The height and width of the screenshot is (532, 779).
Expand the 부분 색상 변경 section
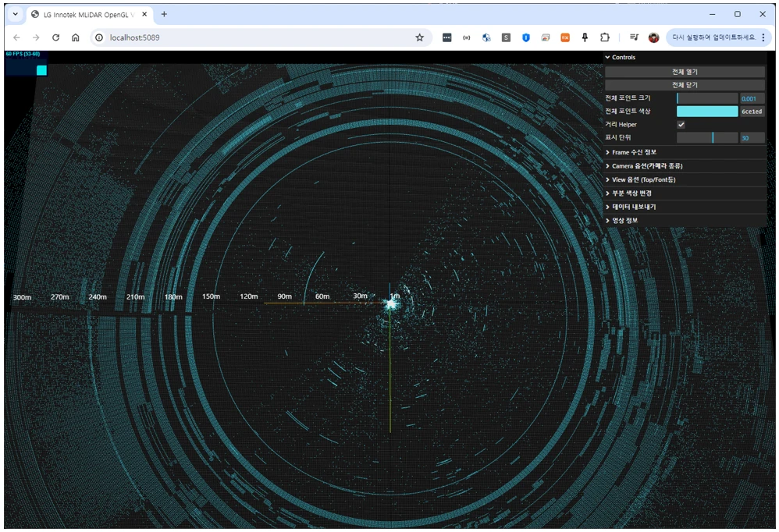685,193
